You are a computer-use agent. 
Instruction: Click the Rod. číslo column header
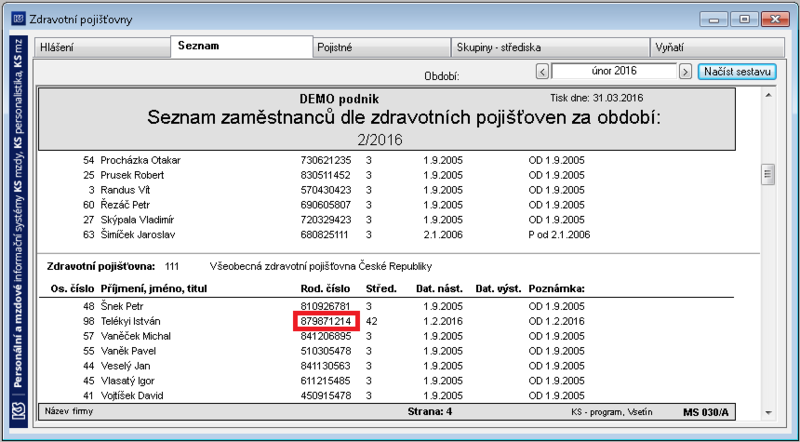326,289
